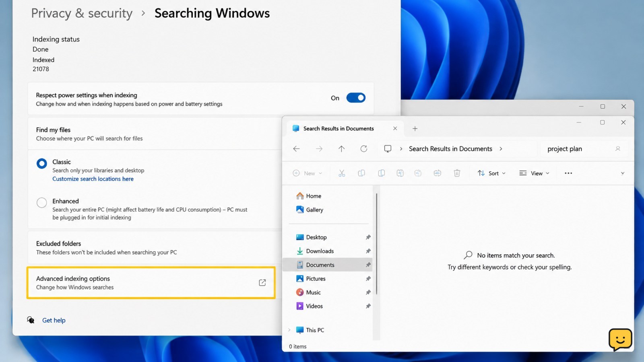
Task: Open the New dropdown in Explorer
Action: tap(308, 173)
